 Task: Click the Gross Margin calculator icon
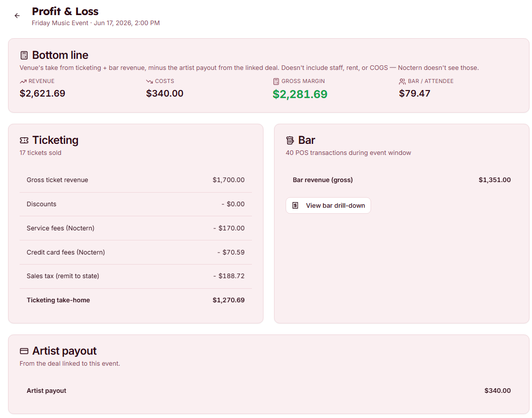coord(276,81)
